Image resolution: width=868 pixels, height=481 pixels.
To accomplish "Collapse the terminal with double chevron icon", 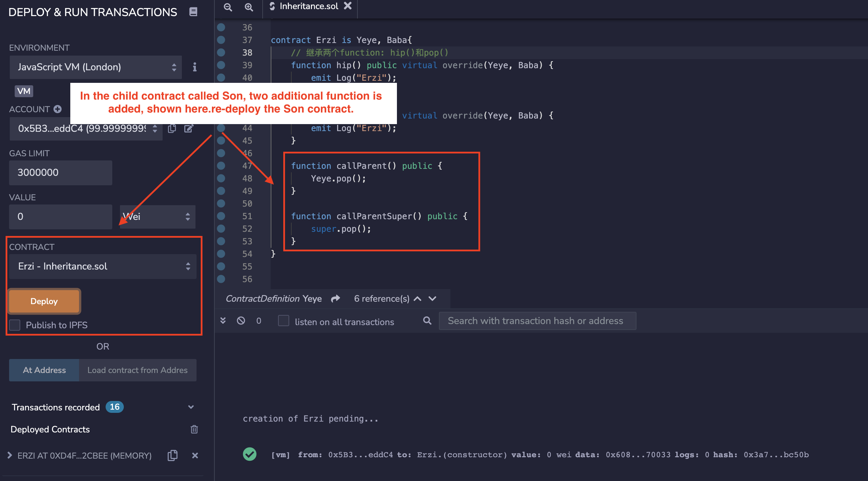I will click(x=223, y=321).
